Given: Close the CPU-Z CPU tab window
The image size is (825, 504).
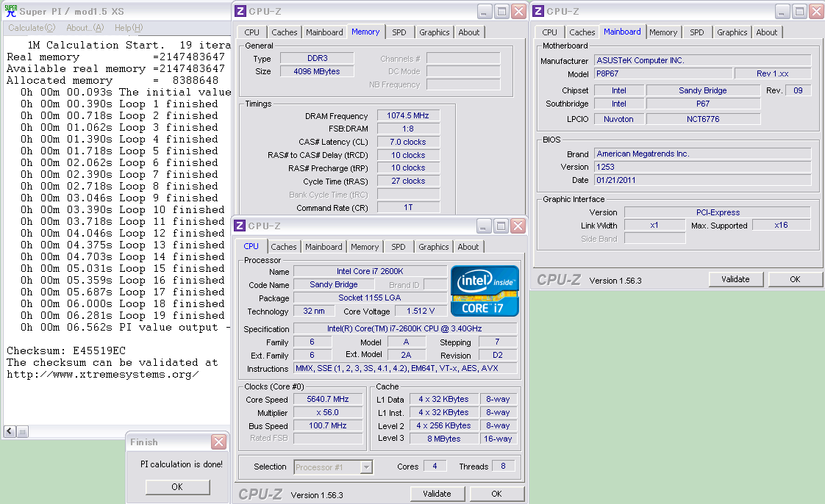Looking at the screenshot, I should click(518, 226).
